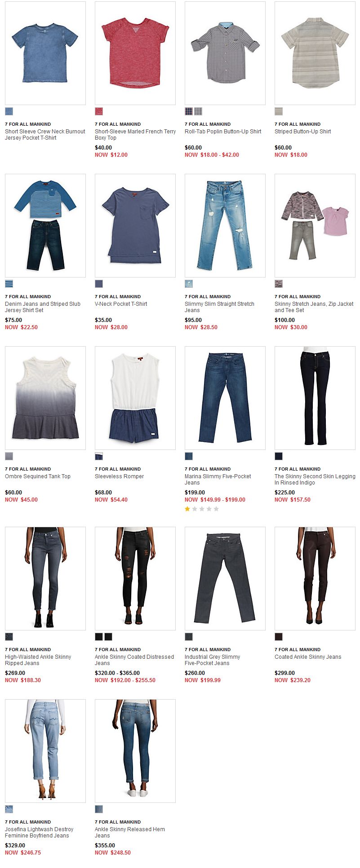View the Slimmy Slim Straight Stretch Jeans photo
Image resolution: width=360 pixels, height=868 pixels.
pos(225,226)
